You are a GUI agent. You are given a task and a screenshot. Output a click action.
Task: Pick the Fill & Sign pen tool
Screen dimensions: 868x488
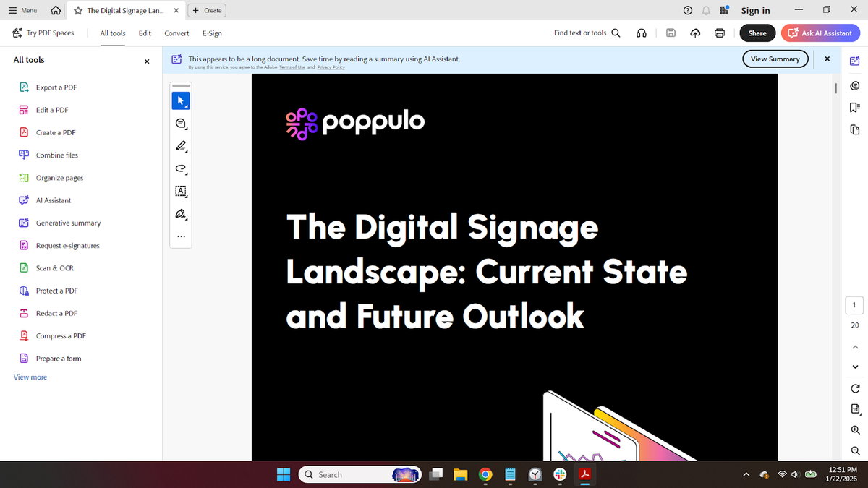pyautogui.click(x=181, y=214)
